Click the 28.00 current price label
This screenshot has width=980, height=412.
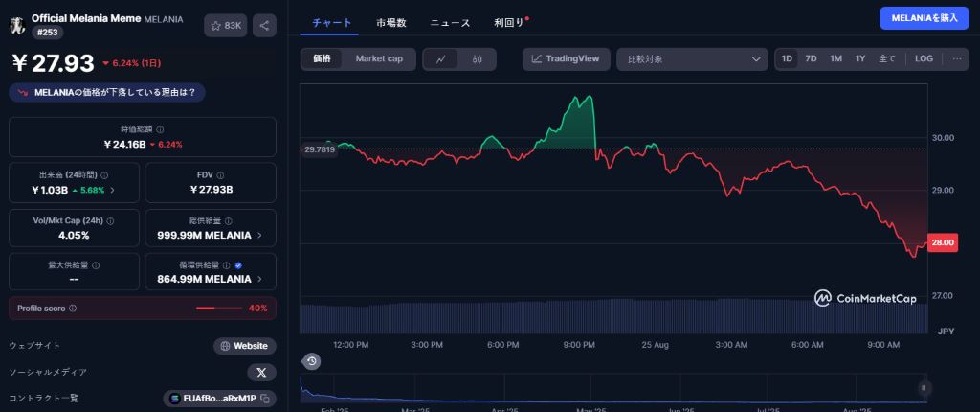pyautogui.click(x=943, y=245)
